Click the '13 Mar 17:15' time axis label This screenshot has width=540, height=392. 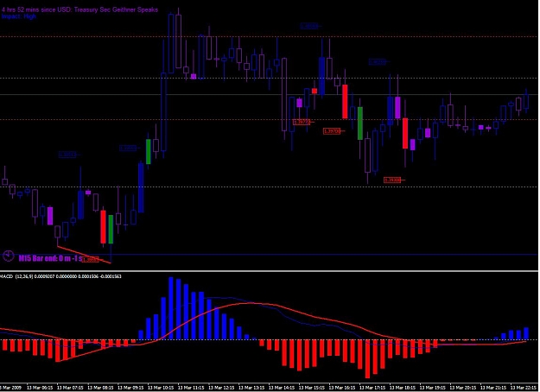click(x=372, y=388)
